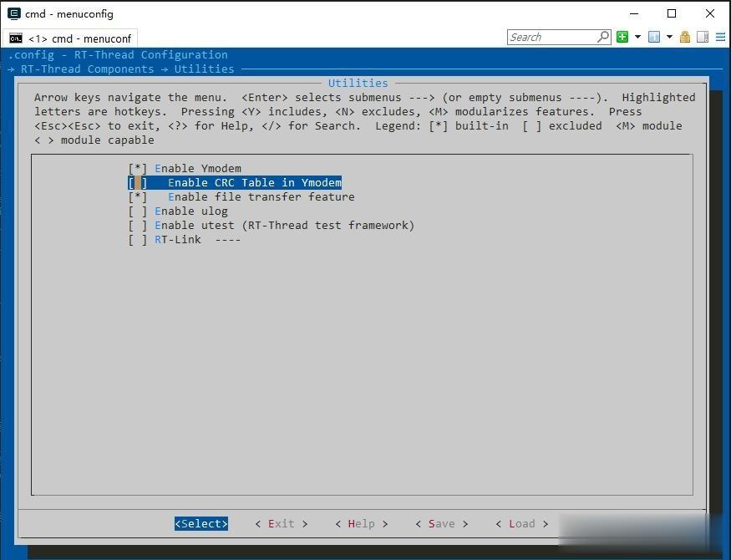Toggle the padlock lock console icon

tap(685, 37)
